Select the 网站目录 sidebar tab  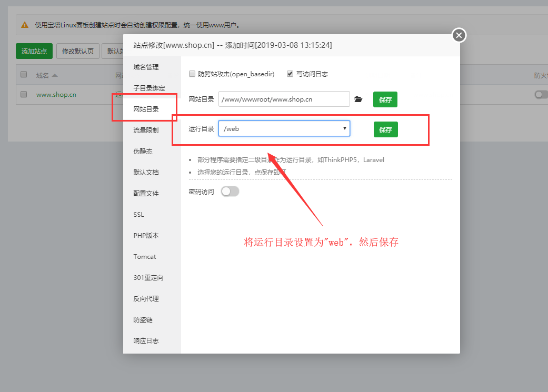(x=146, y=109)
